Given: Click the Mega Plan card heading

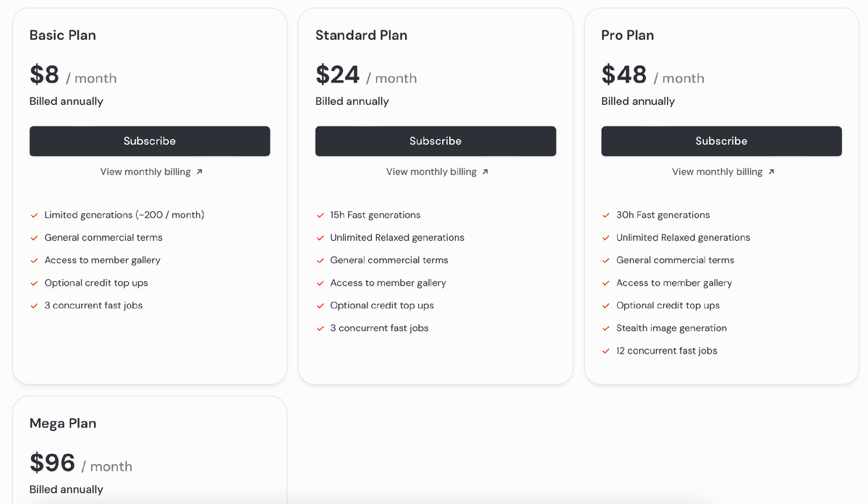Looking at the screenshot, I should 63,424.
